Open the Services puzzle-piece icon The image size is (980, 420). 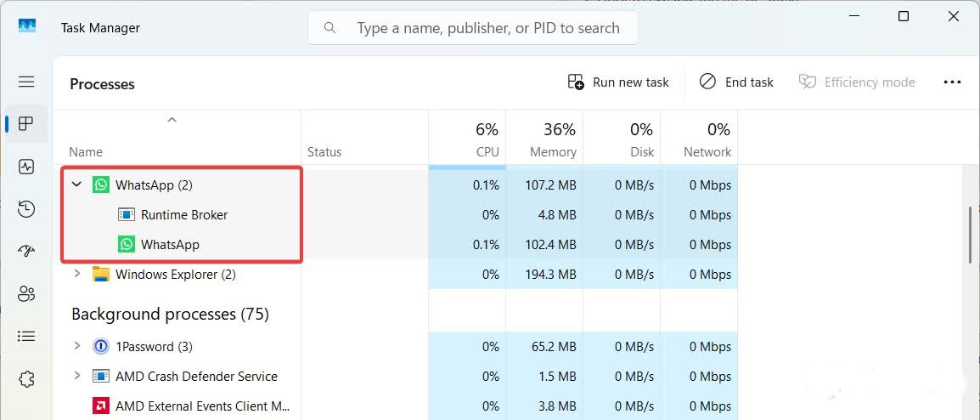pos(26,378)
